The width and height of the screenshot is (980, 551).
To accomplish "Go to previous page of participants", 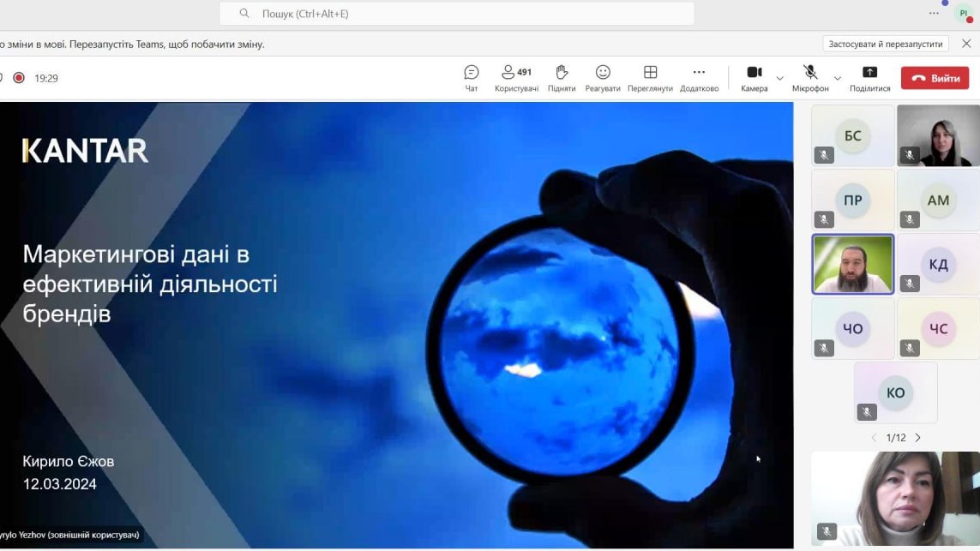I will click(874, 438).
